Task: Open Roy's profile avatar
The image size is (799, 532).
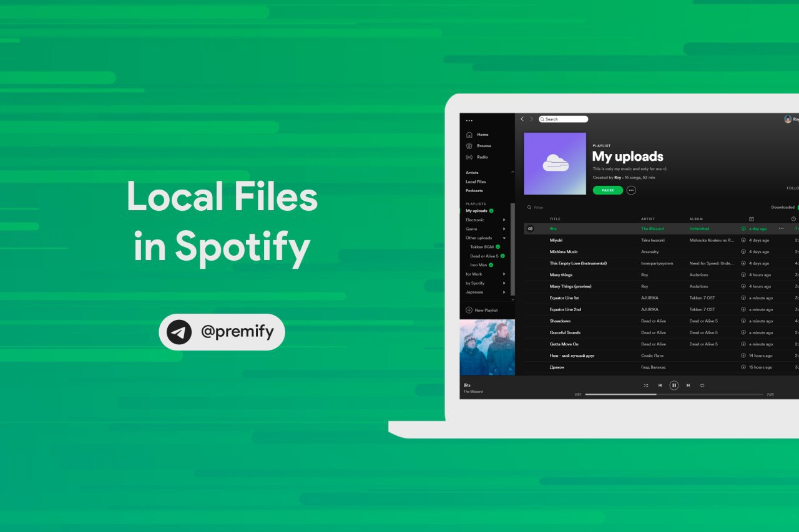Action: coord(788,119)
